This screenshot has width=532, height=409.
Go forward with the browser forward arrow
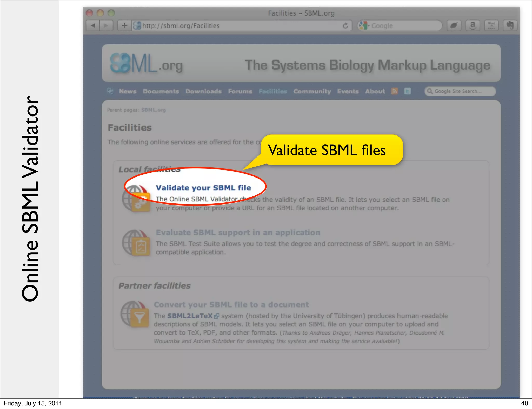[x=106, y=25]
